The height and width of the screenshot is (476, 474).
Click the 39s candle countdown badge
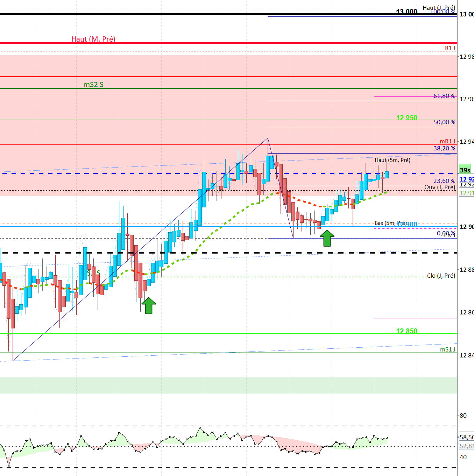(x=465, y=170)
